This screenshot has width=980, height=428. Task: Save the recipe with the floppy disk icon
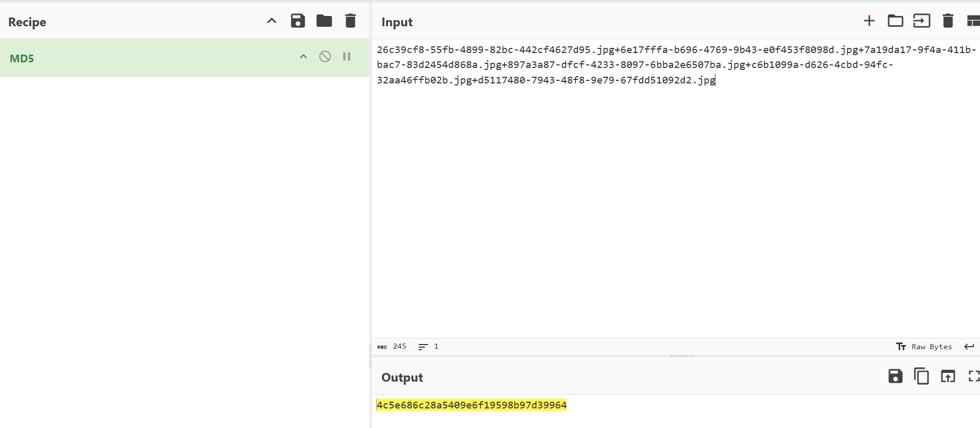click(x=297, y=21)
